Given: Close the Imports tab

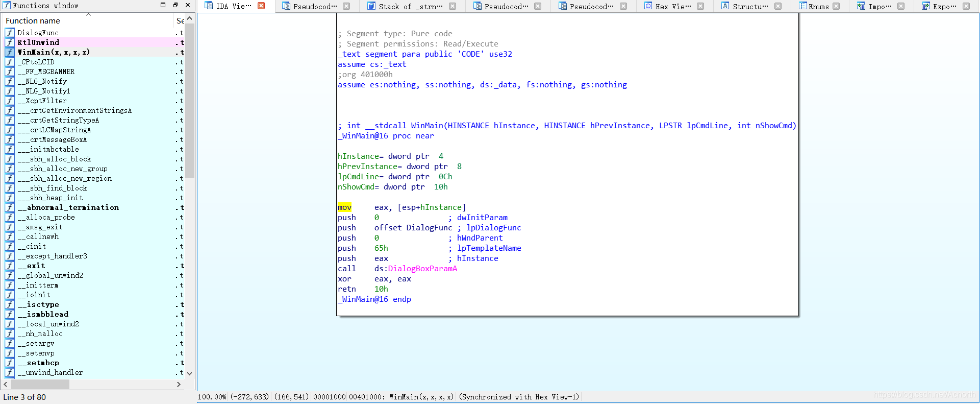Looking at the screenshot, I should 901,6.
